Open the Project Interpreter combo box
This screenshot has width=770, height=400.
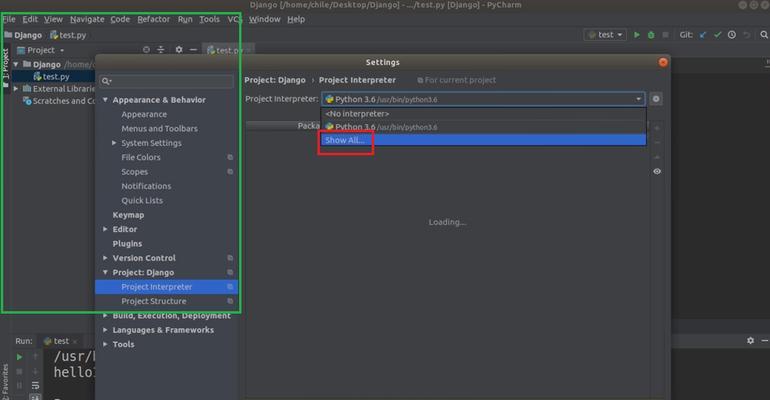(x=483, y=99)
